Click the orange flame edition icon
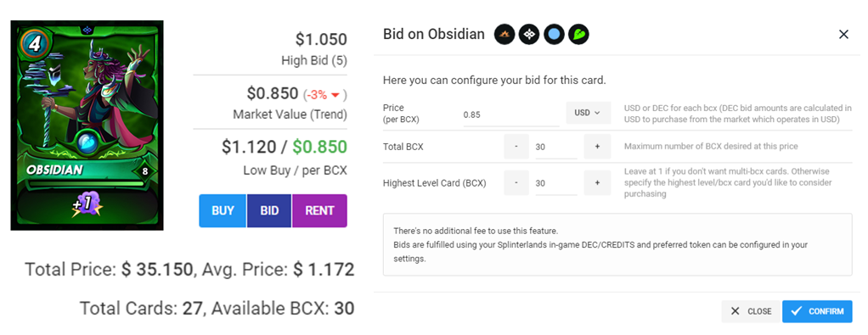 [504, 35]
